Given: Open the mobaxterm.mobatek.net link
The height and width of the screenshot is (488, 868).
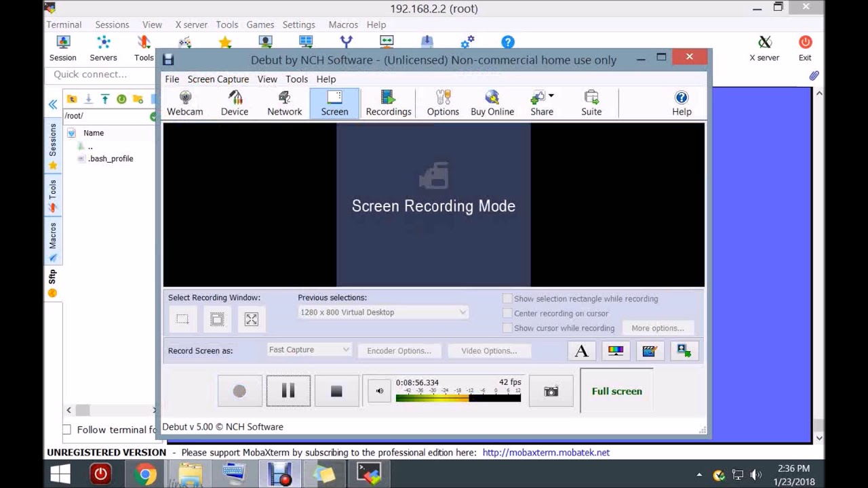Looking at the screenshot, I should (546, 452).
